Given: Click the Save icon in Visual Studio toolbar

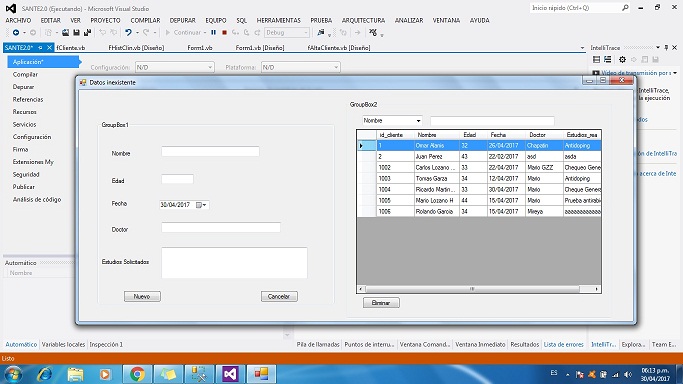Looking at the screenshot, I should [x=76, y=33].
